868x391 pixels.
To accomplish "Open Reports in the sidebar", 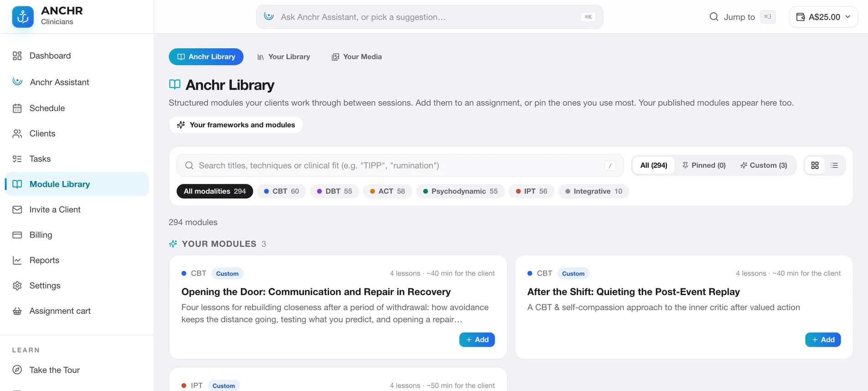I will (77, 260).
